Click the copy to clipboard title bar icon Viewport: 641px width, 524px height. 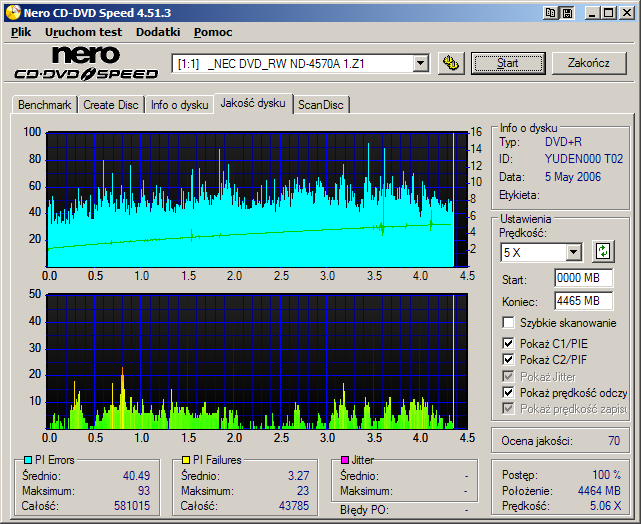coord(551,13)
